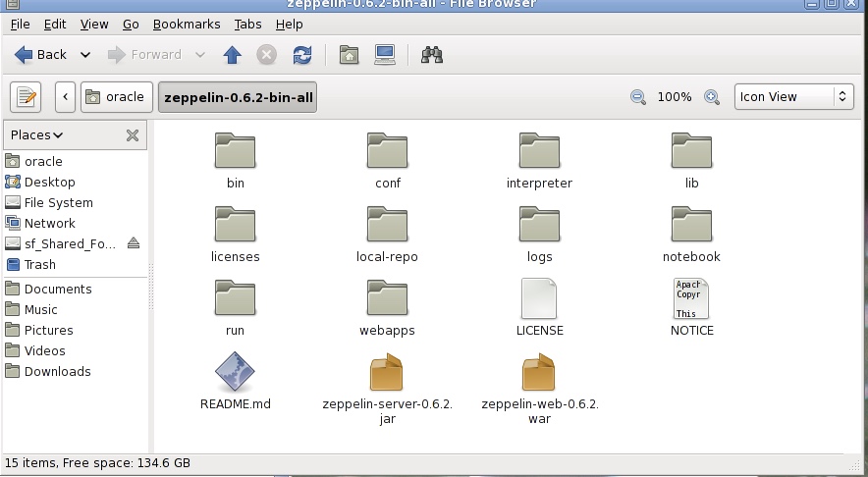
Task: Select the LICENSE file icon
Action: pyautogui.click(x=539, y=298)
